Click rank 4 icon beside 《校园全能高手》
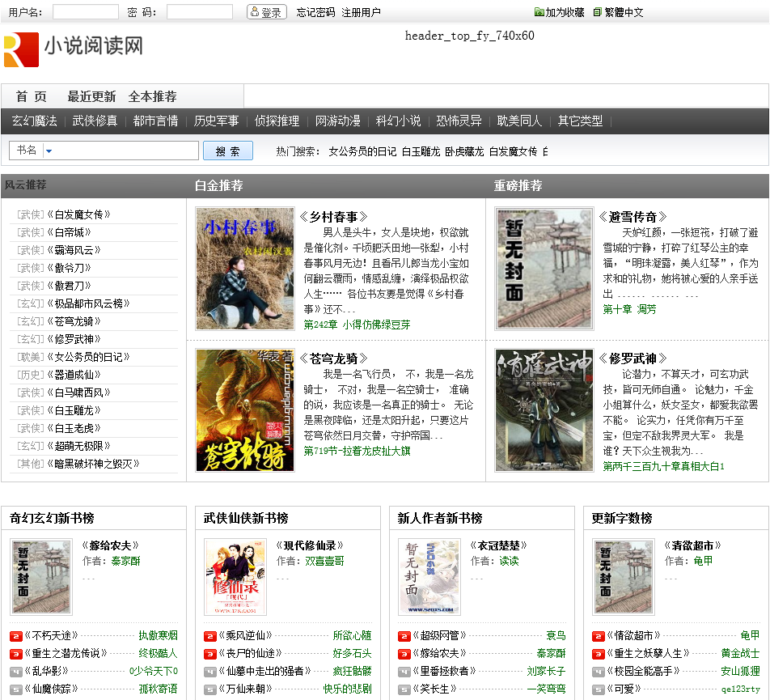 click(x=599, y=672)
